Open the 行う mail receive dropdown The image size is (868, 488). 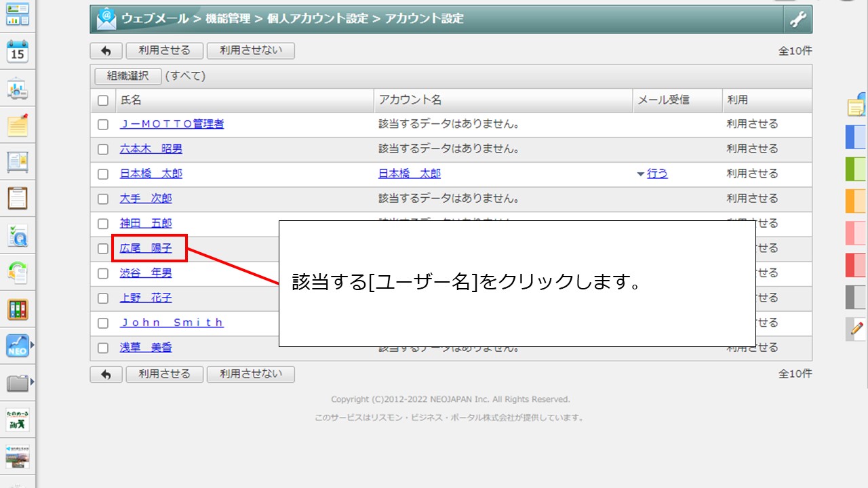pyautogui.click(x=653, y=174)
